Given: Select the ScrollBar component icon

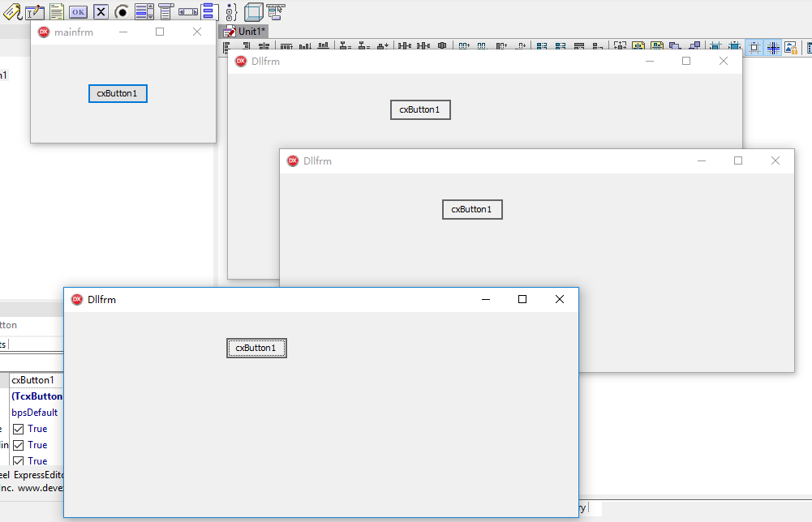Looking at the screenshot, I should (x=187, y=11).
